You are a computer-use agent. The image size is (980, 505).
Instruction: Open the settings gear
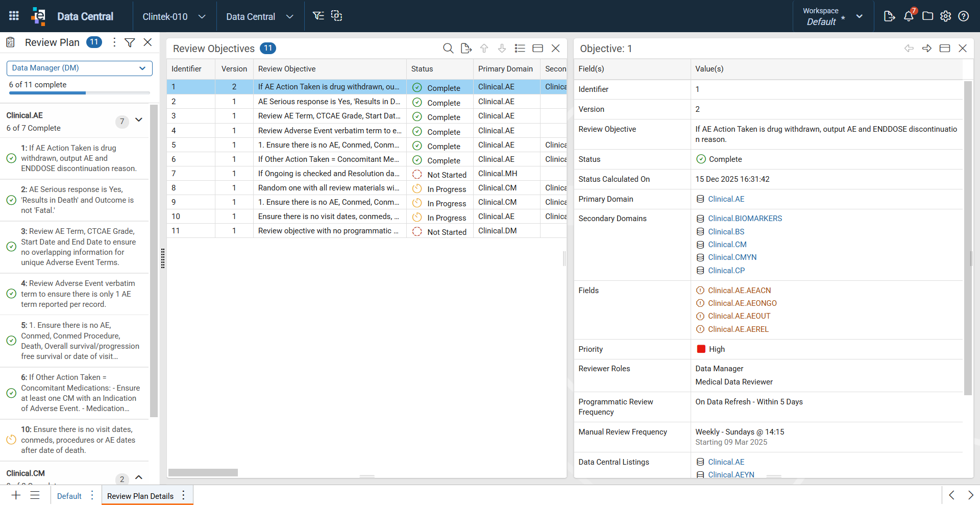pyautogui.click(x=946, y=16)
